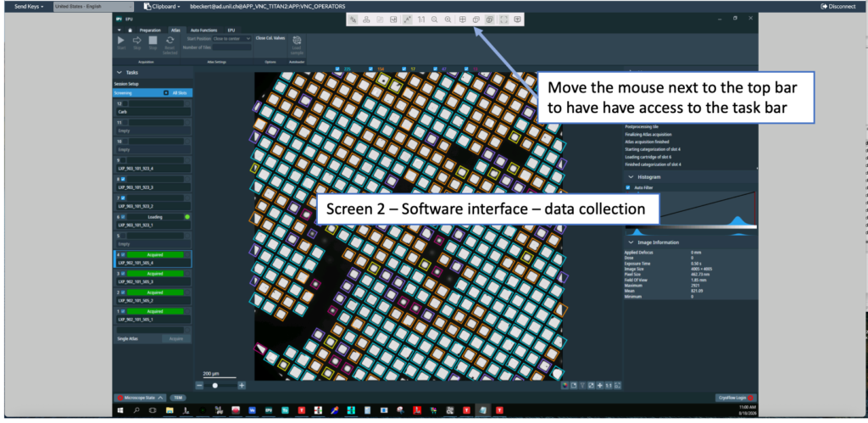The image size is (868, 423).
Task: Switch to the EPU tab
Action: [231, 30]
